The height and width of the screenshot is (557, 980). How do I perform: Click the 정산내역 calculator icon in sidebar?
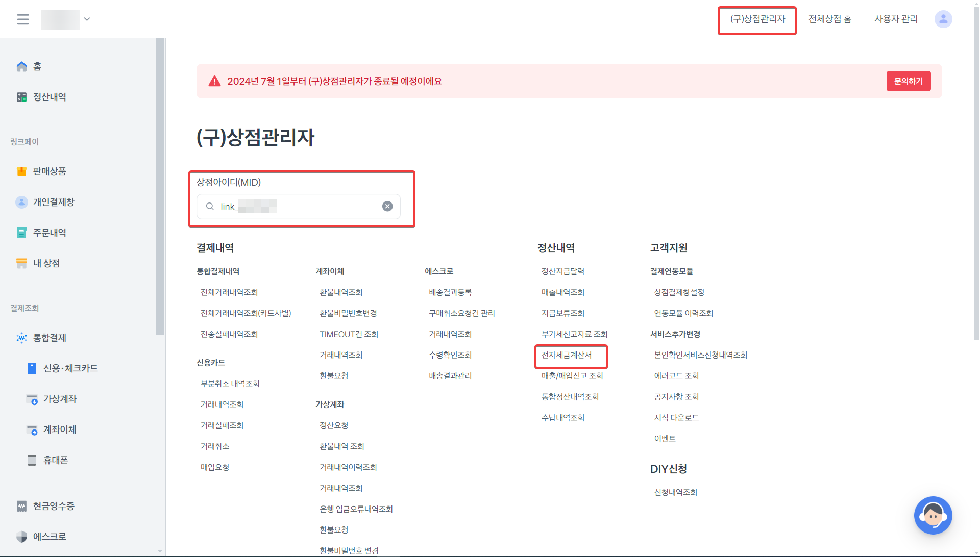21,97
